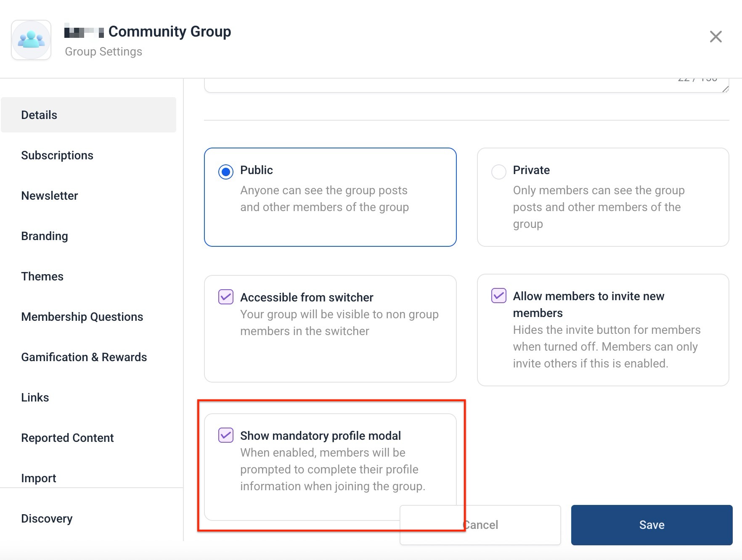Disable Show mandatory profile modal checkbox
This screenshot has height=560, width=742.
point(226,435)
